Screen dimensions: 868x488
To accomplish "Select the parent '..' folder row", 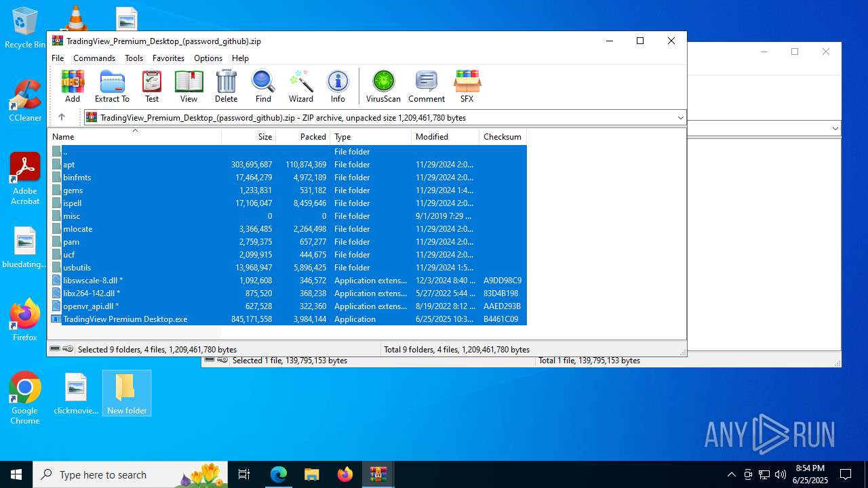I will coord(288,152).
